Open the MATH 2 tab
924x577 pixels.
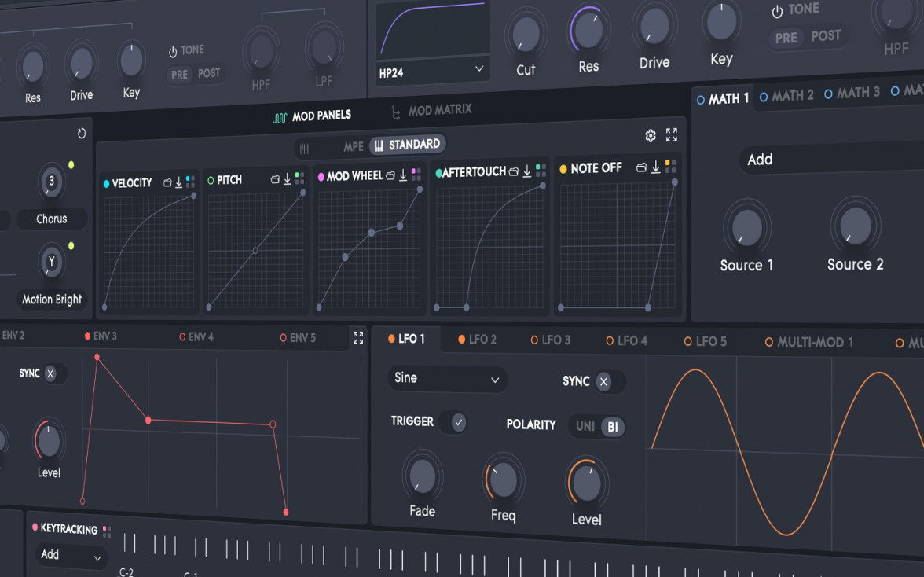coord(786,95)
